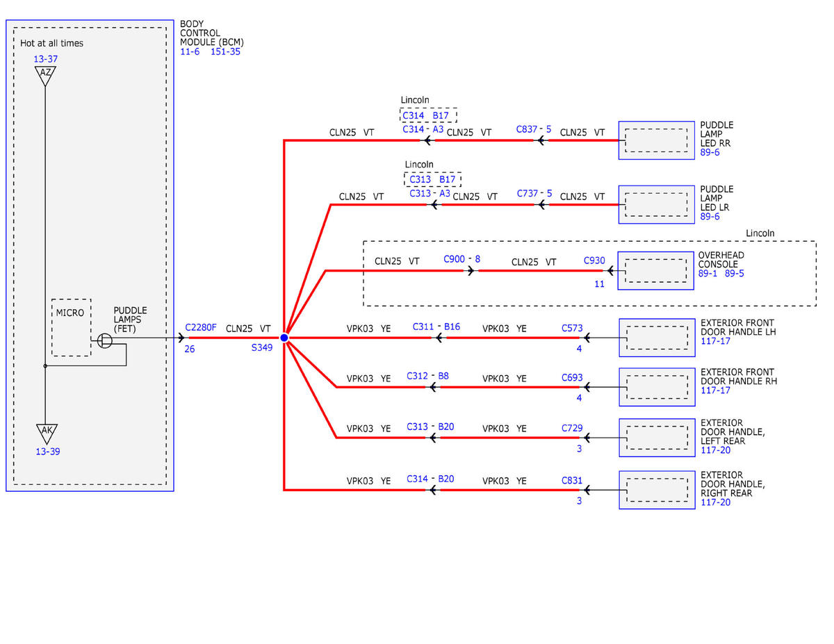834x644 pixels.
Task: Open connector C313 - B20
Action: tap(430, 427)
